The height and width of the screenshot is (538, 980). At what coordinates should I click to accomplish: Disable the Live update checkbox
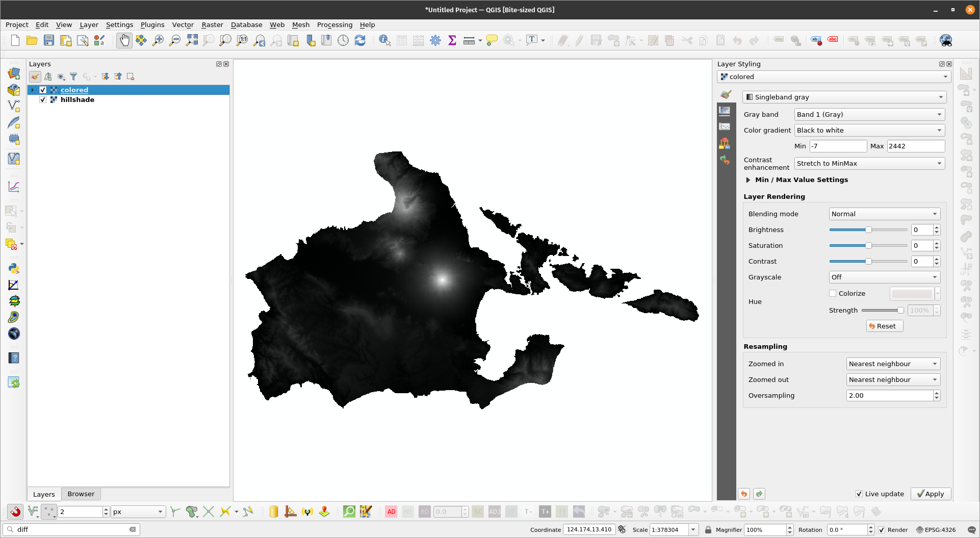coord(859,494)
